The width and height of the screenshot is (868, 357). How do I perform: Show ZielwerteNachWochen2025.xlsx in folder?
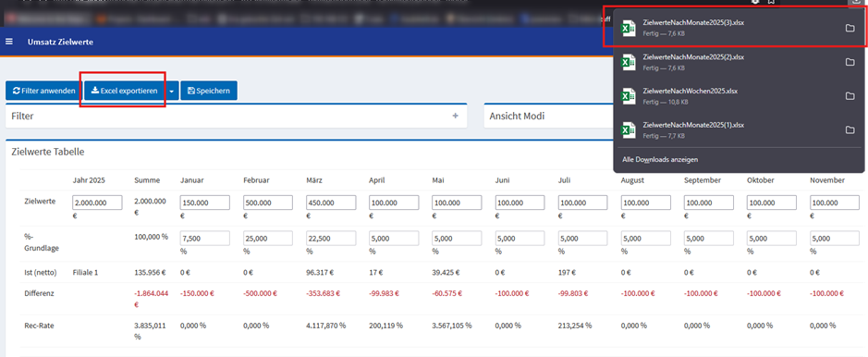[x=850, y=96]
